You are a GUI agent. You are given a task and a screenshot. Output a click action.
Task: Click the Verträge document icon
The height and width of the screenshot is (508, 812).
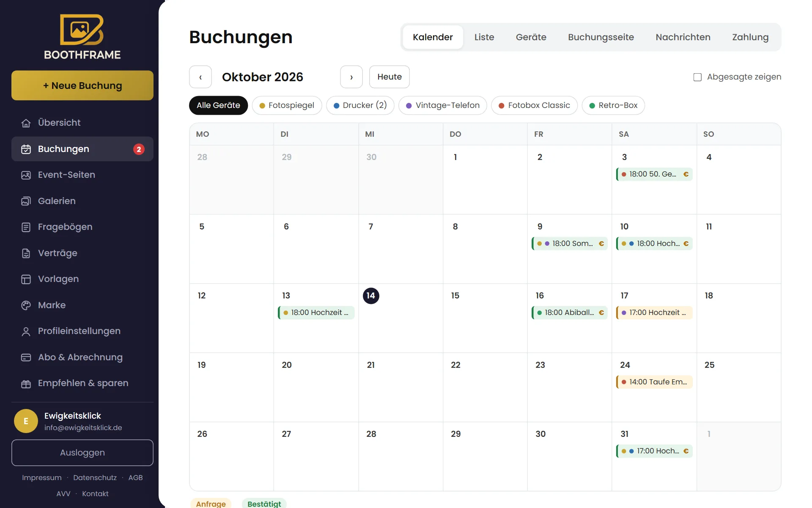[26, 253]
